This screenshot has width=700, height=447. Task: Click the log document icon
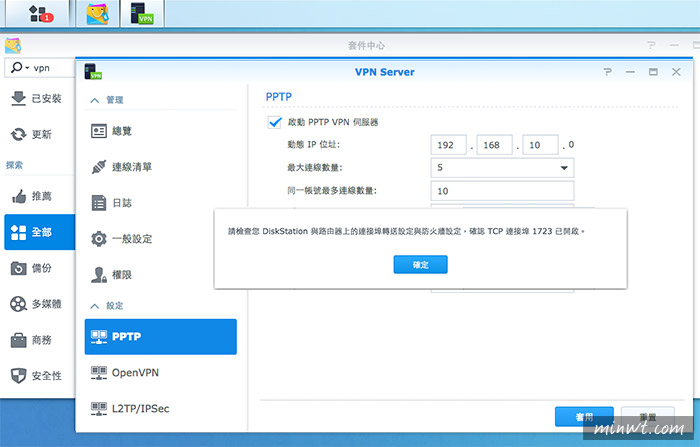coord(99,203)
